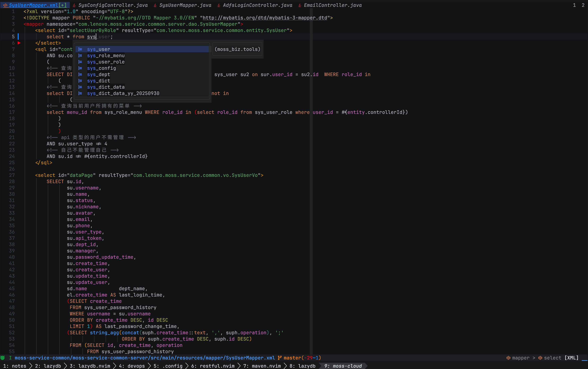Switch to tmux window 4: devops
The width and height of the screenshot is (588, 369).
[x=132, y=366]
